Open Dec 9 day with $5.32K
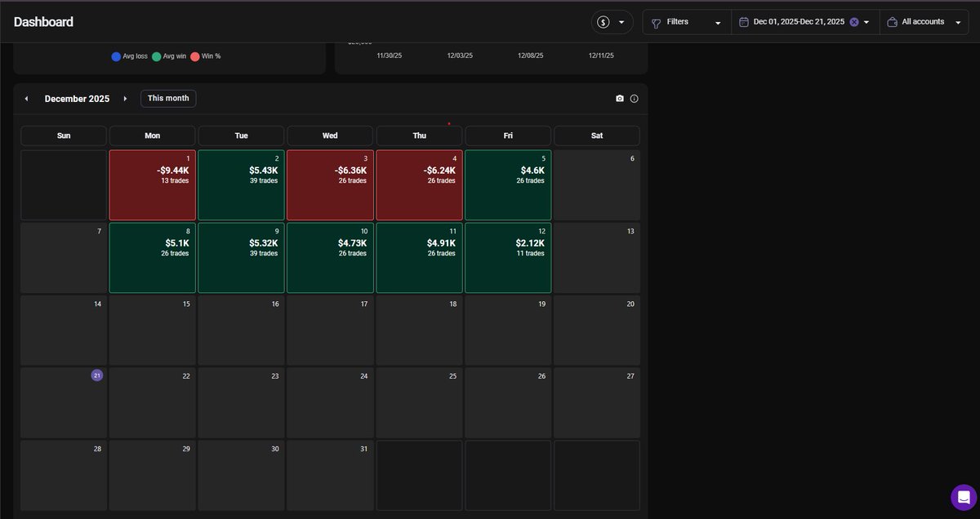Screen dimensions: 980x519 pyautogui.click(x=241, y=258)
